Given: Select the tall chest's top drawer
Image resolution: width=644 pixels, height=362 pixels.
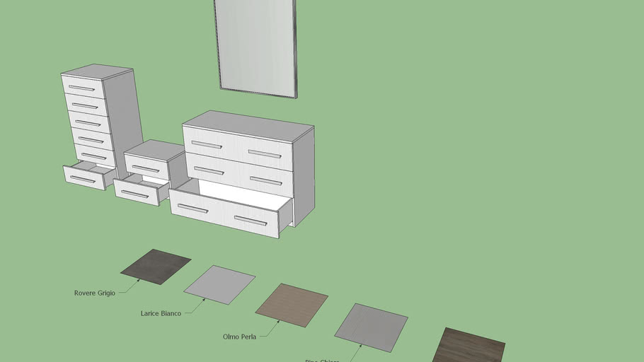Looking at the screenshot, I should (83, 88).
